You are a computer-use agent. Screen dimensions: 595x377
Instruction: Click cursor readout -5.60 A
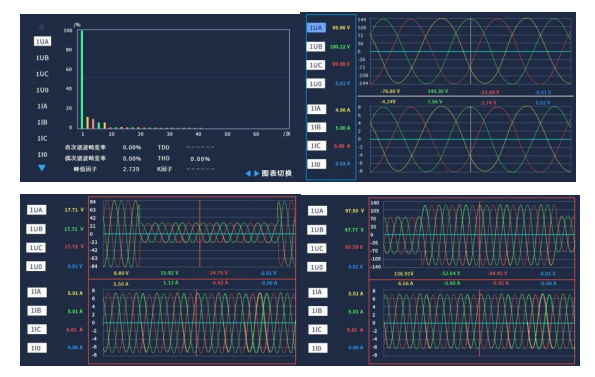[x=452, y=283]
